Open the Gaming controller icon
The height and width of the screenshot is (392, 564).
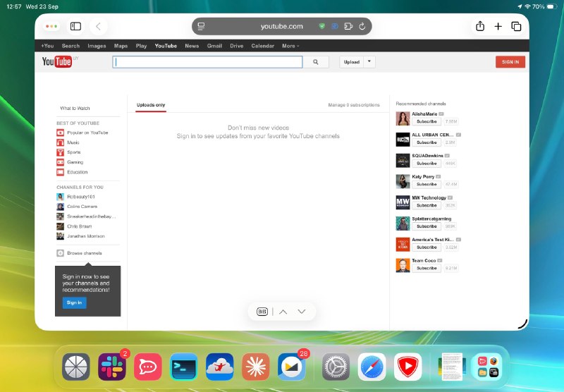pyautogui.click(x=60, y=162)
